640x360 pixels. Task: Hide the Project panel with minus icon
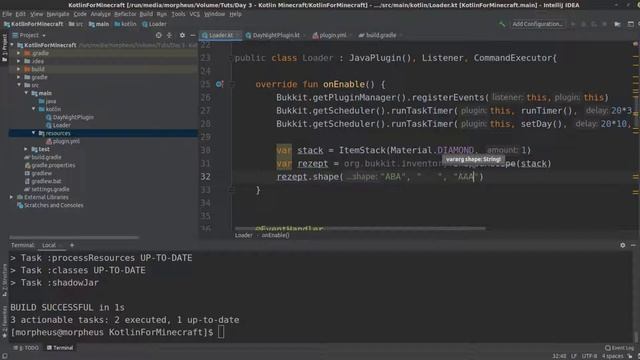coord(193,36)
